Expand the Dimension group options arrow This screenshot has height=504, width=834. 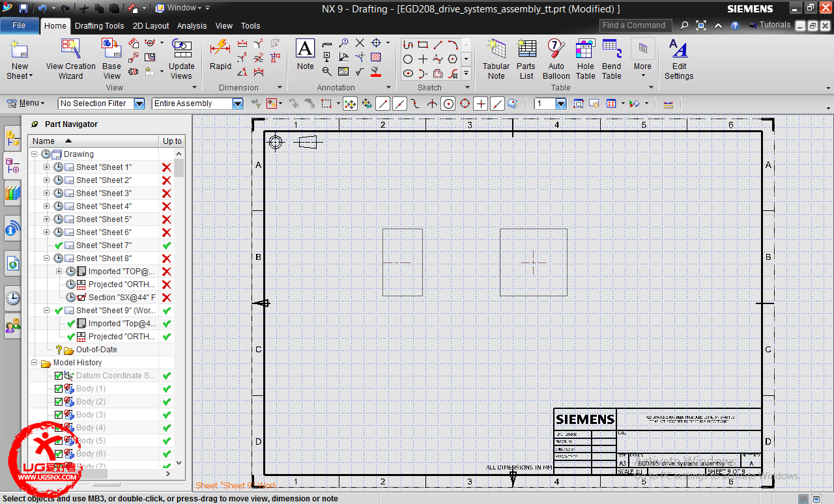tap(280, 87)
